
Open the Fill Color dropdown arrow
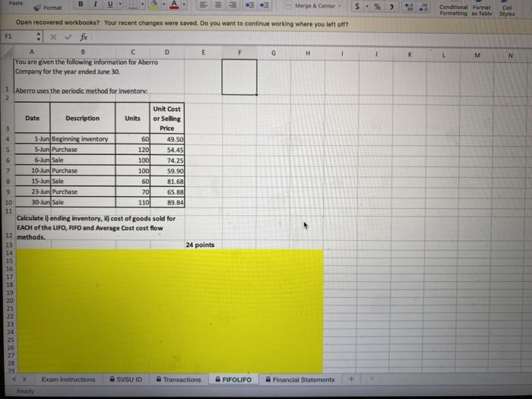click(x=163, y=5)
